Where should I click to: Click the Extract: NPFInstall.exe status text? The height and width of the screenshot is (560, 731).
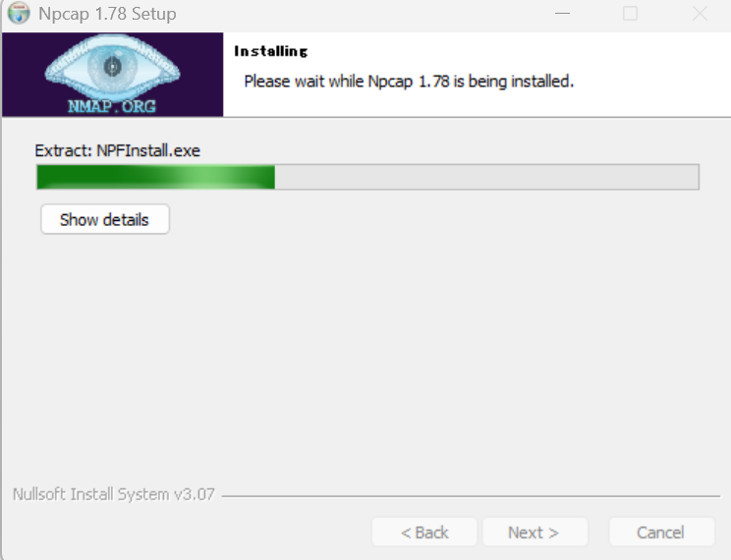118,150
